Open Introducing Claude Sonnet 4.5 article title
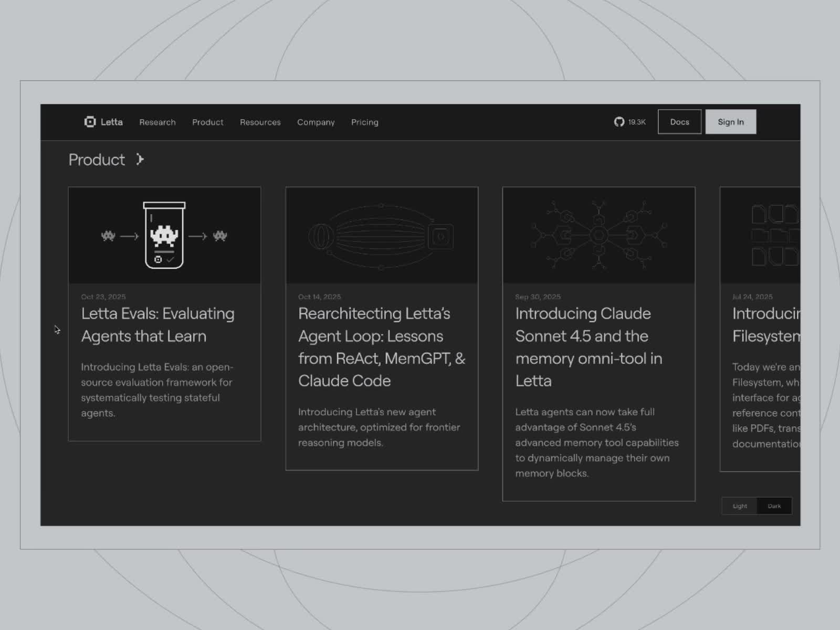 pos(588,346)
